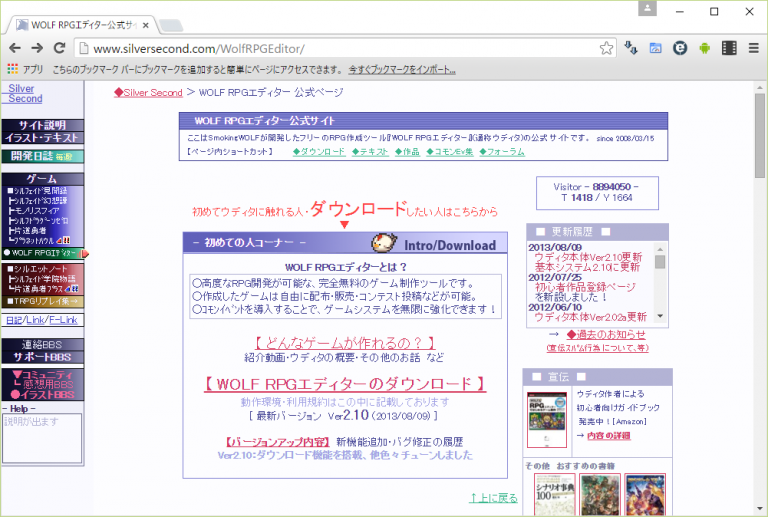Open the サイト説明 sidebar menu item
768x517 pixels.
(x=42, y=125)
